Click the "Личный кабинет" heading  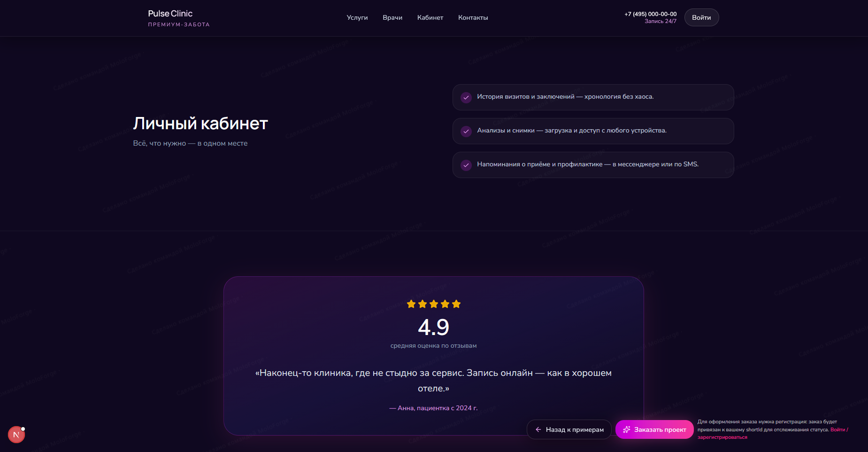pyautogui.click(x=200, y=123)
